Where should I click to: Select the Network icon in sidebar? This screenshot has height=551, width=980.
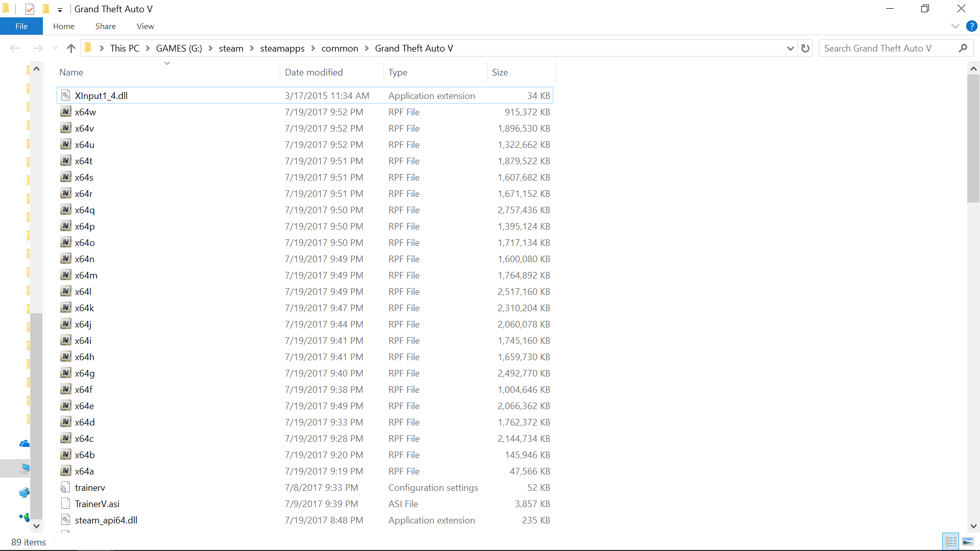click(24, 493)
